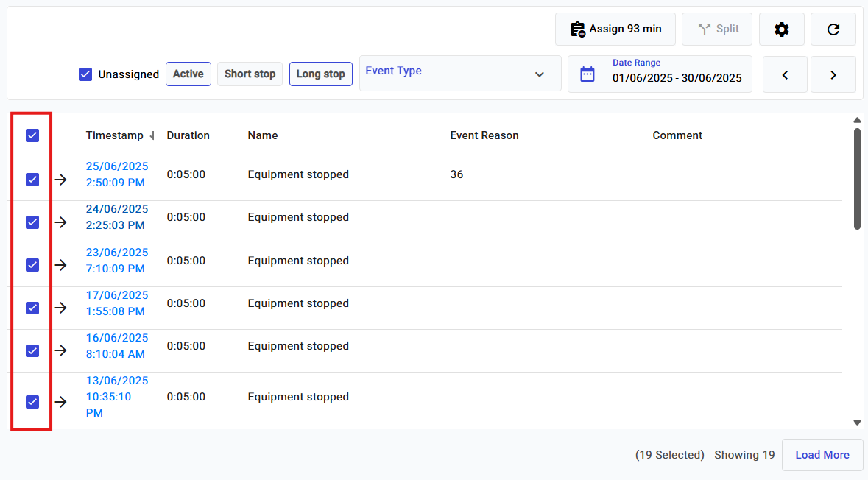Screen dimensions: 868x480
Task: Sort by the Timestamp column header
Action: coord(115,135)
